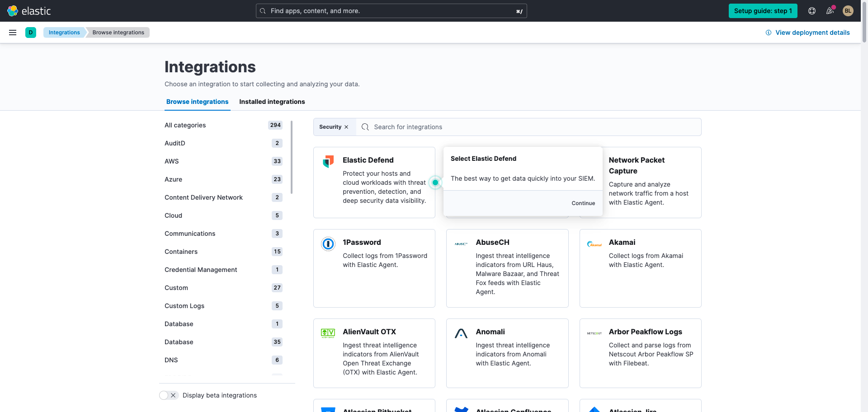Select Credential Management category
This screenshot has height=412, width=868.
pyautogui.click(x=223, y=270)
